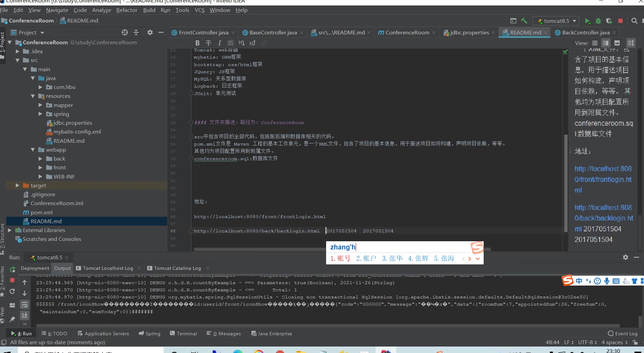Click the Bold formatting icon
The width and height of the screenshot is (644, 353).
[197, 43]
